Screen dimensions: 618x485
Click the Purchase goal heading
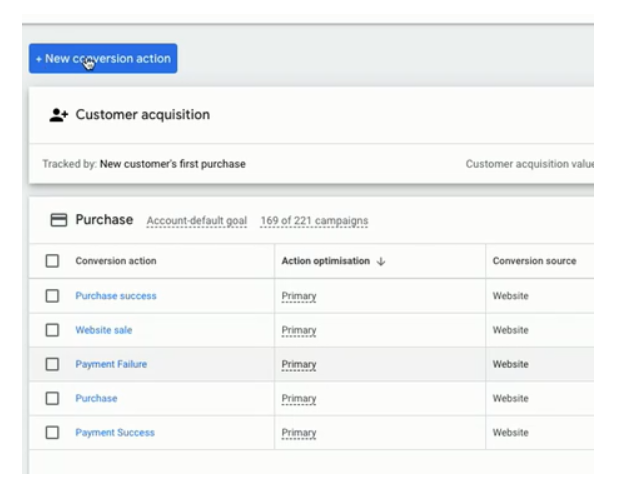[x=104, y=219]
